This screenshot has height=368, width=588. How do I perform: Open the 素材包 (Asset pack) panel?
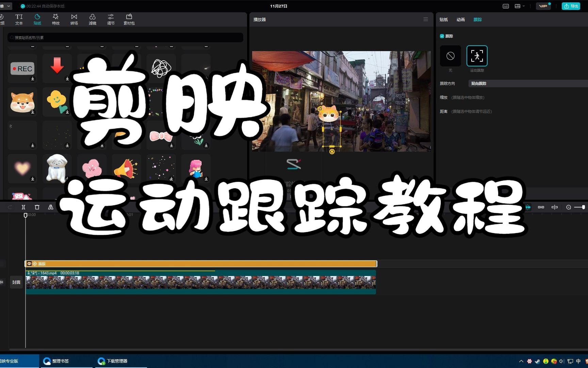[129, 19]
